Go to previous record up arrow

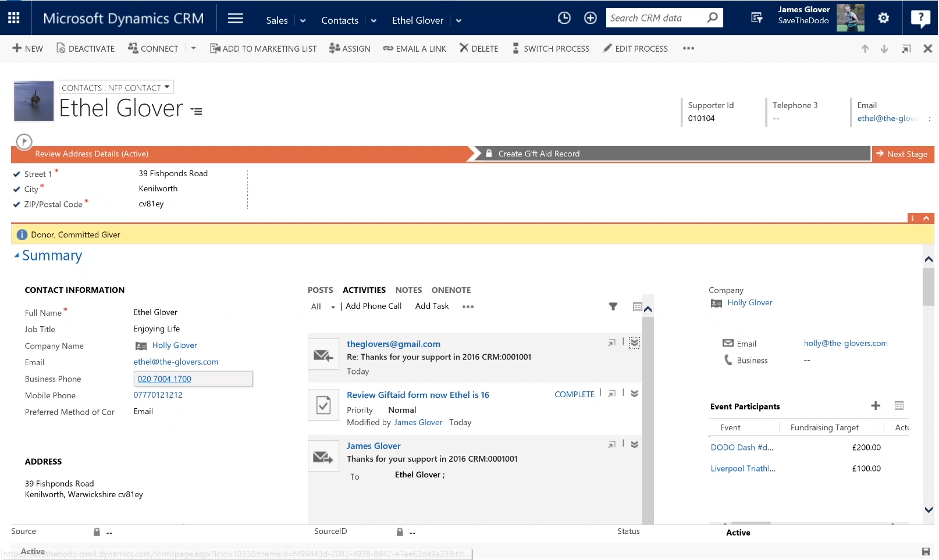[x=865, y=49]
